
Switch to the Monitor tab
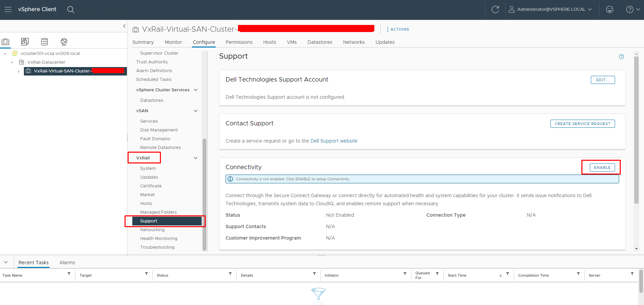(x=173, y=42)
